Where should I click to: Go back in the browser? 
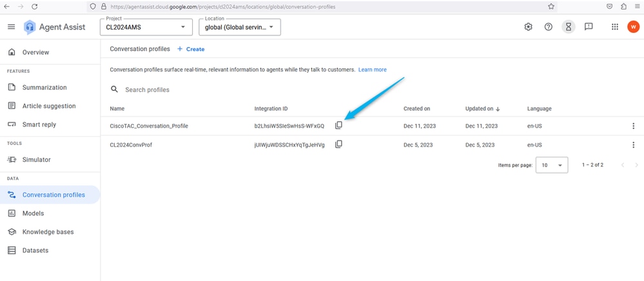coord(7,6)
